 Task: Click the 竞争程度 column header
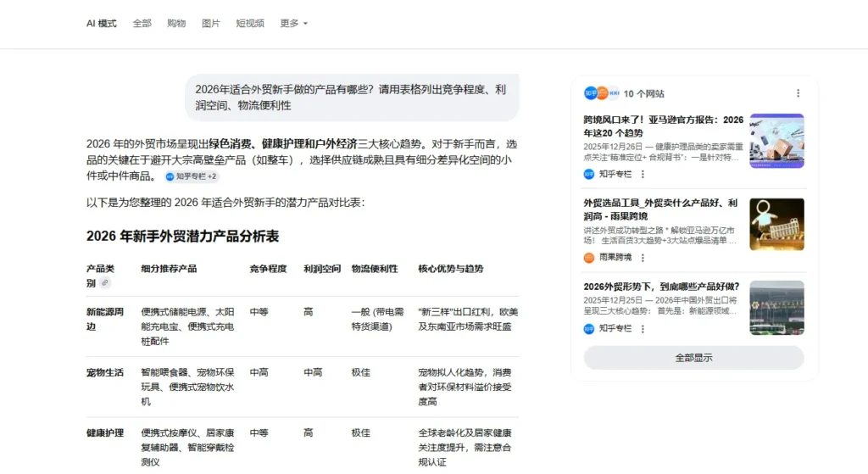point(268,269)
